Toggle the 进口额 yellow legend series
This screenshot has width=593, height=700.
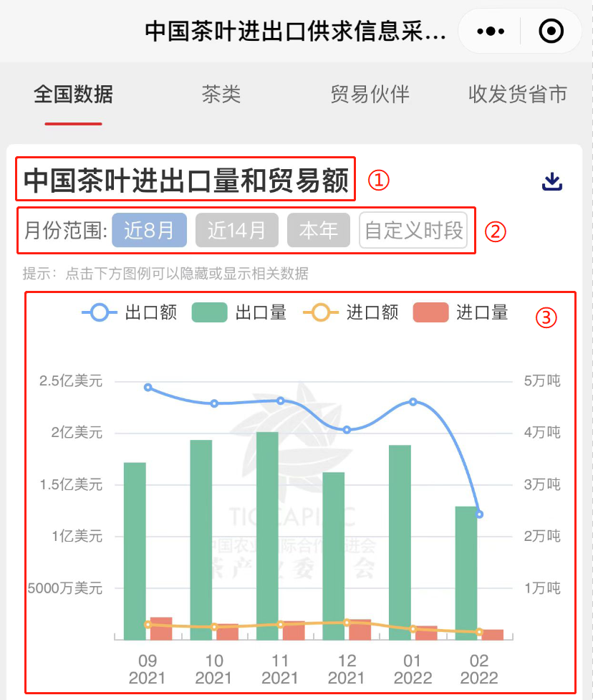click(351, 312)
